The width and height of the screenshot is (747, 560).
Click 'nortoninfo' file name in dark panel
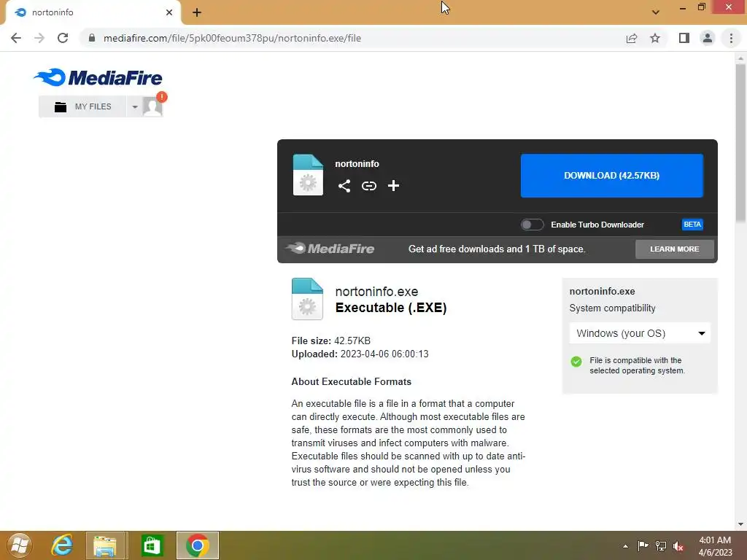tap(357, 164)
